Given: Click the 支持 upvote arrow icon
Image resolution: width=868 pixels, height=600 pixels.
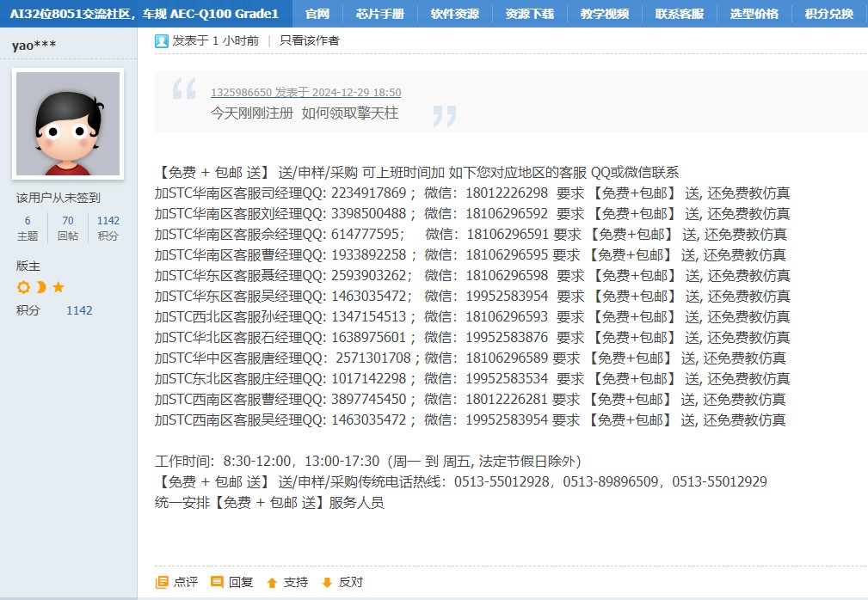Looking at the screenshot, I should 272,582.
